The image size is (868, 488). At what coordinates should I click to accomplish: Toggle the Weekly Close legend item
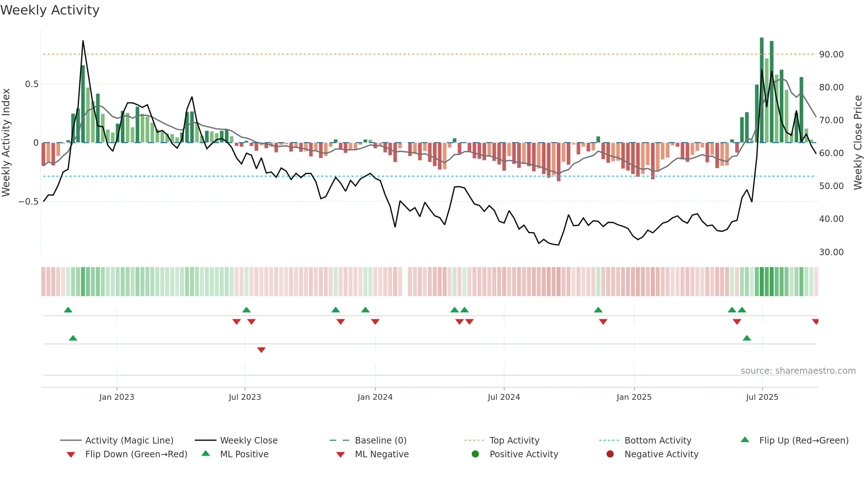tap(236, 440)
